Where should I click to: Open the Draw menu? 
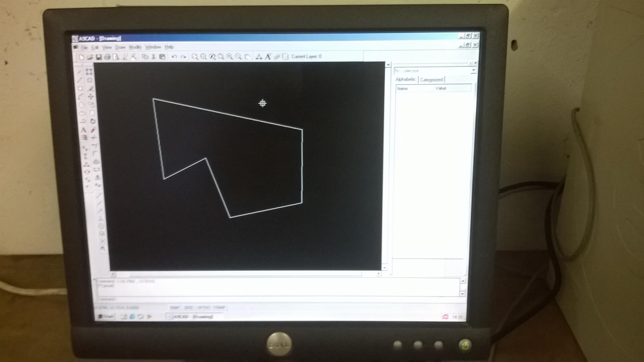[x=120, y=48]
